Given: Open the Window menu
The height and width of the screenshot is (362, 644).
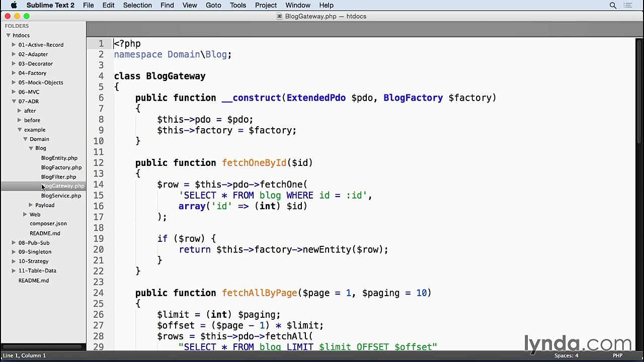Looking at the screenshot, I should point(297,6).
